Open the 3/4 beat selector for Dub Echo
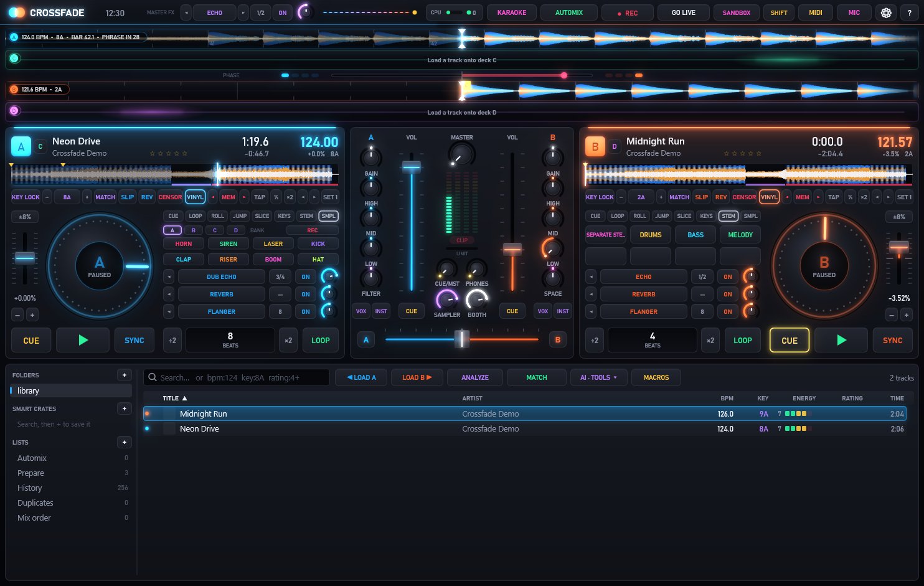 pyautogui.click(x=280, y=276)
